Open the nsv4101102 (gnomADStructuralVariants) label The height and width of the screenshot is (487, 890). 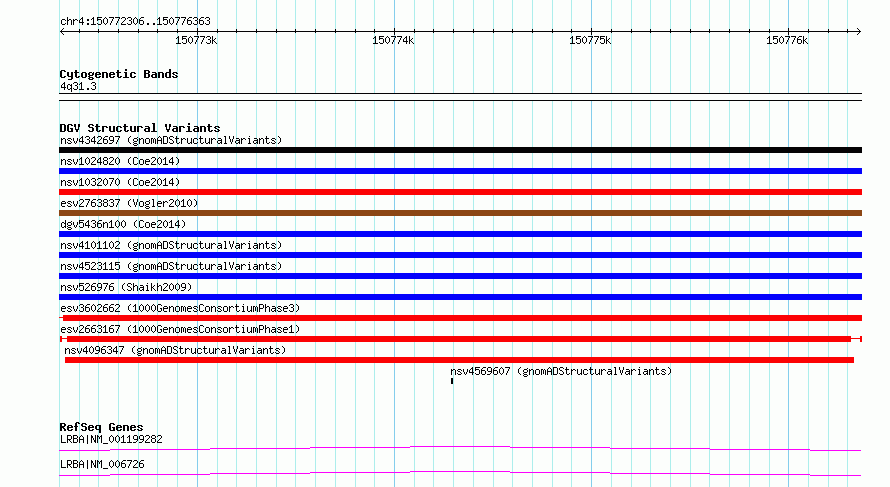pos(171,245)
